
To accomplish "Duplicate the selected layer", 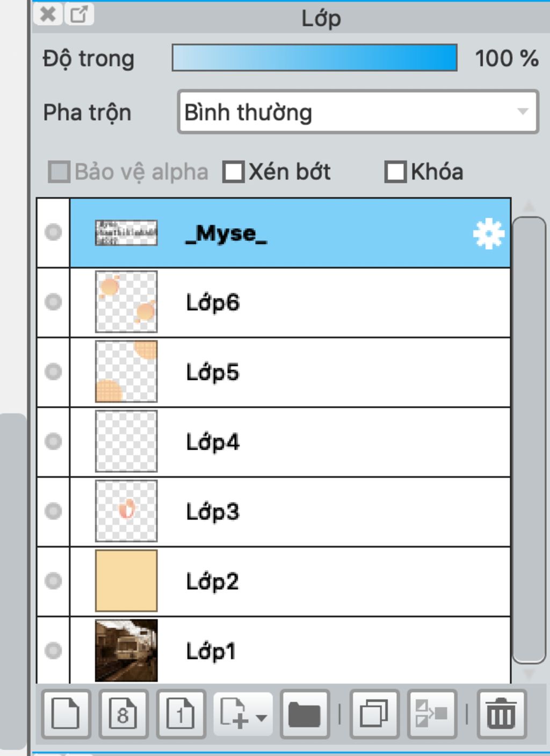I will coord(374,714).
